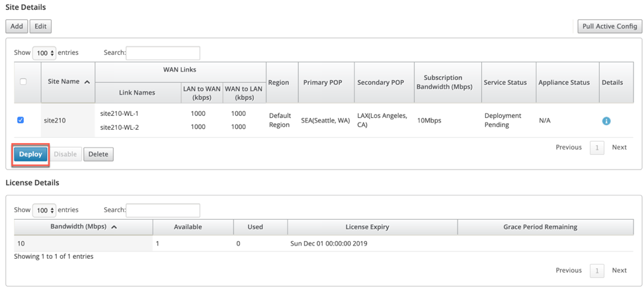The image size is (644, 288).
Task: Select page 1 in License Details
Action: 597,271
